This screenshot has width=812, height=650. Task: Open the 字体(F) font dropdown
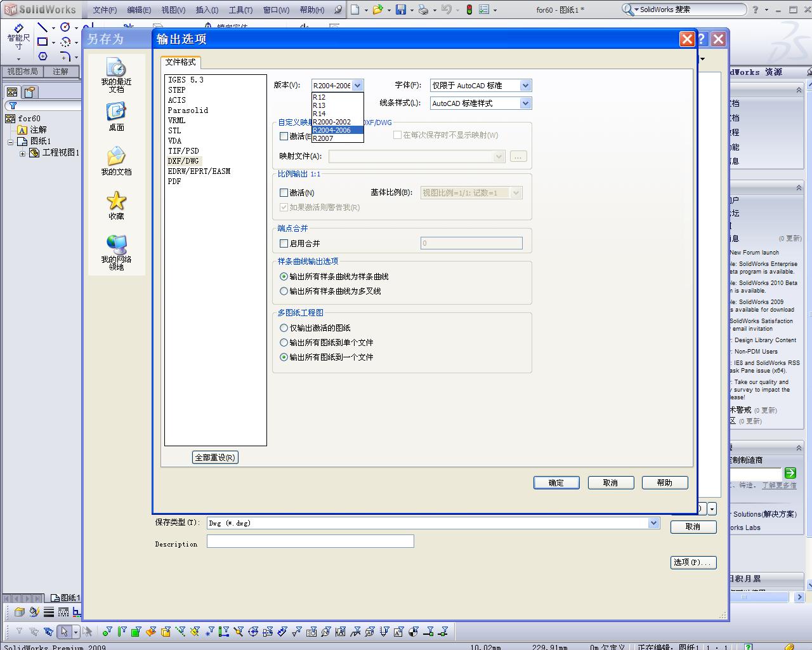(x=481, y=86)
